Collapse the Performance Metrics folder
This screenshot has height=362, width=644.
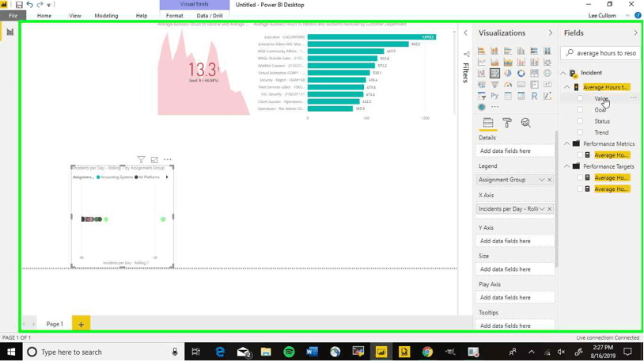tap(567, 143)
